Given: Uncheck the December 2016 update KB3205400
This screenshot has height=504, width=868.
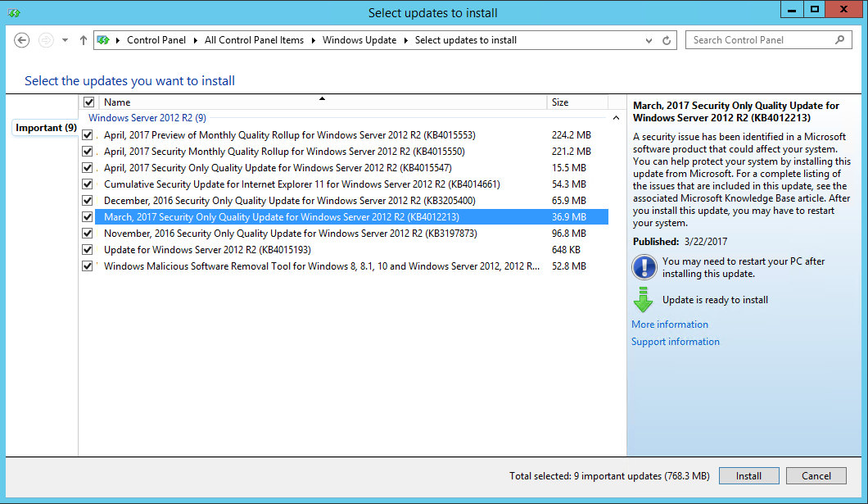Looking at the screenshot, I should [88, 201].
